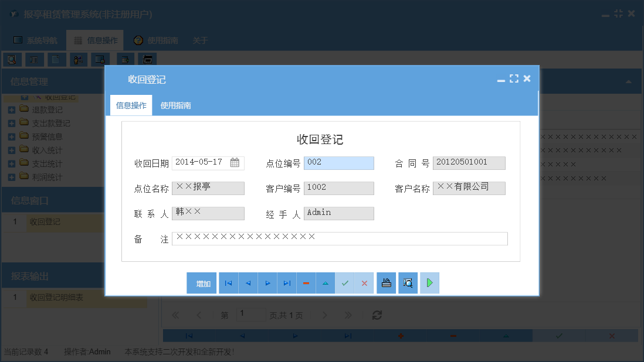Click the 增加 button to add record
The height and width of the screenshot is (362, 644).
[x=202, y=283]
